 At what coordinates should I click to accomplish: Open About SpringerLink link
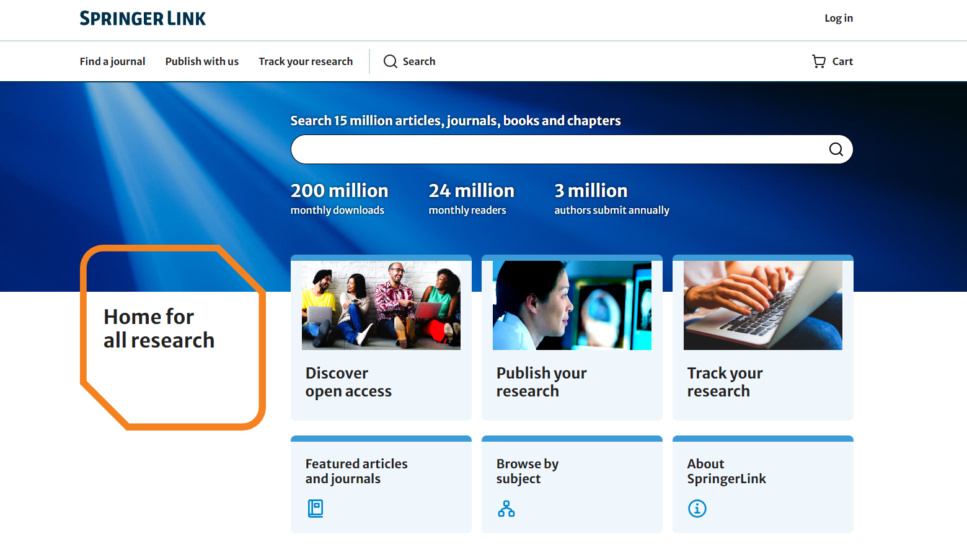[726, 471]
